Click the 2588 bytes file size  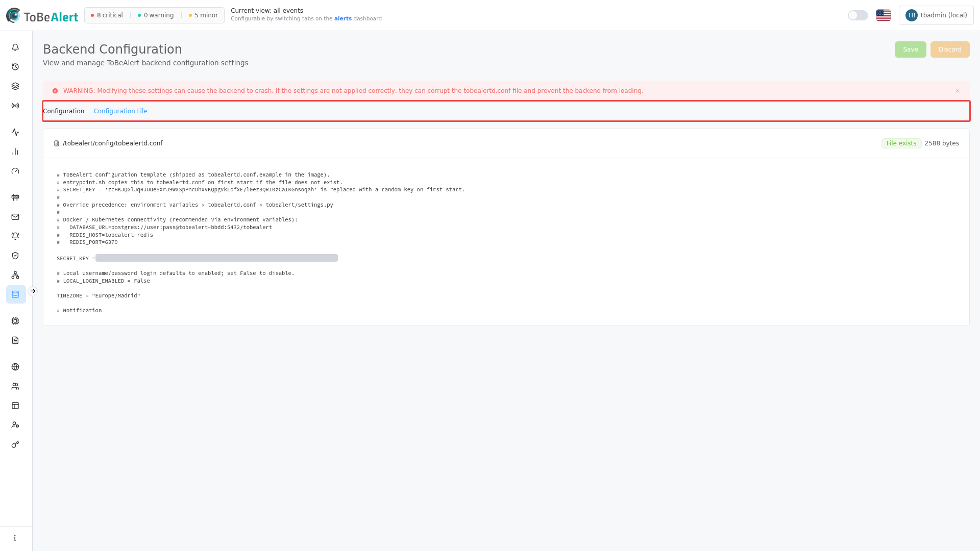pos(942,143)
